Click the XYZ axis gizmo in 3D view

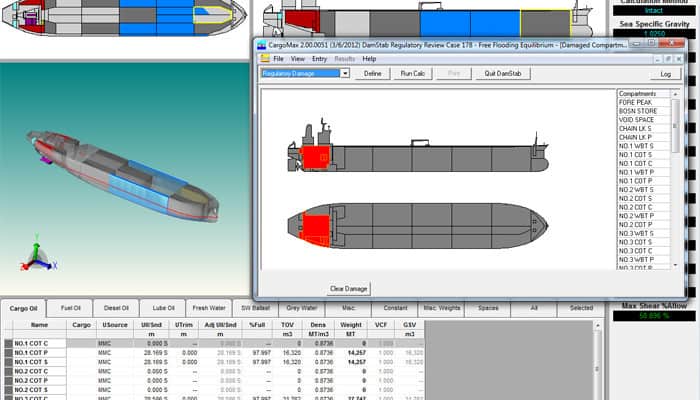pyautogui.click(x=36, y=256)
